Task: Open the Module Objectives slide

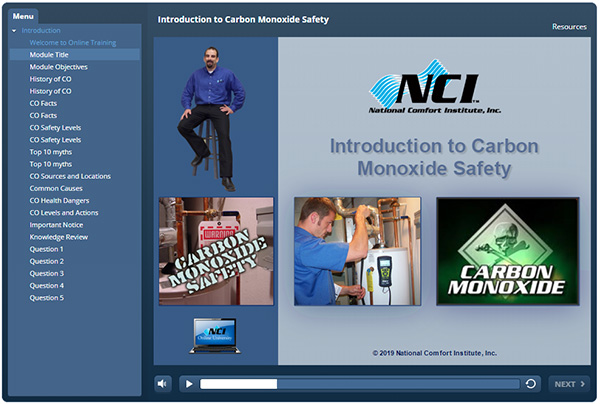Action: 59,67
